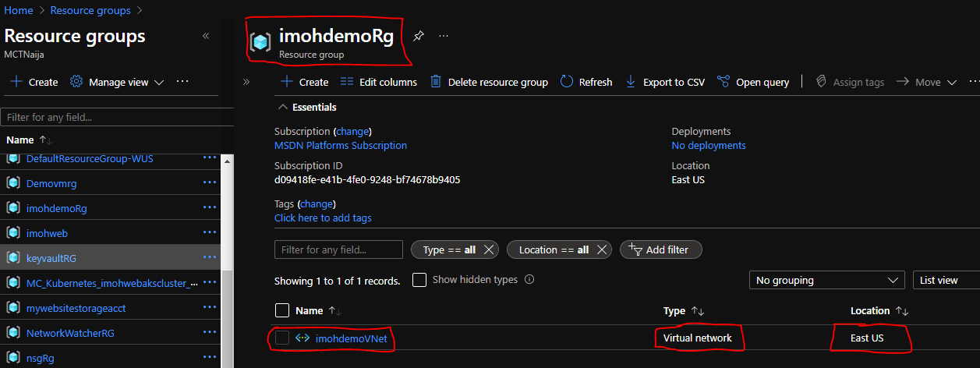Collapse the Resource groups panel

(x=206, y=36)
